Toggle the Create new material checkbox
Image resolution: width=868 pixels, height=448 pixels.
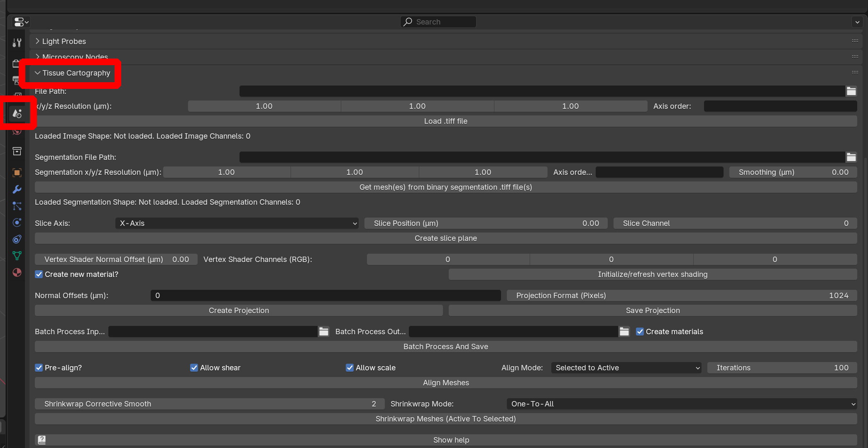(39, 274)
